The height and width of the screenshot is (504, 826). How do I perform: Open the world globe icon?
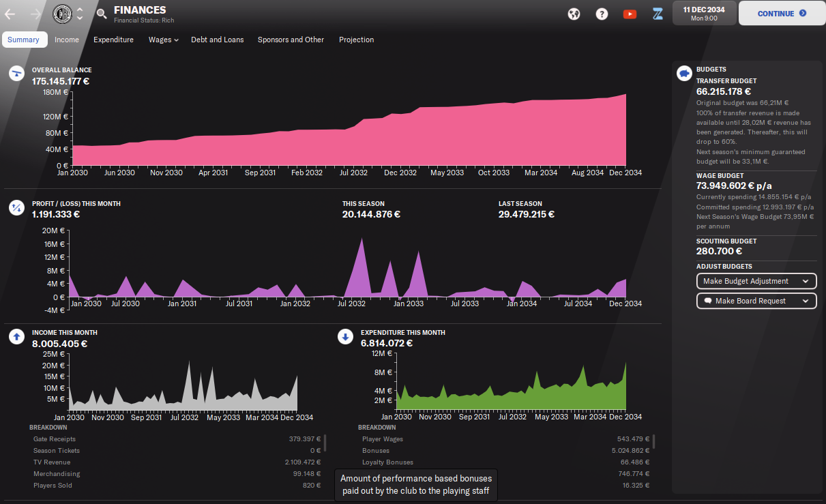tap(574, 14)
